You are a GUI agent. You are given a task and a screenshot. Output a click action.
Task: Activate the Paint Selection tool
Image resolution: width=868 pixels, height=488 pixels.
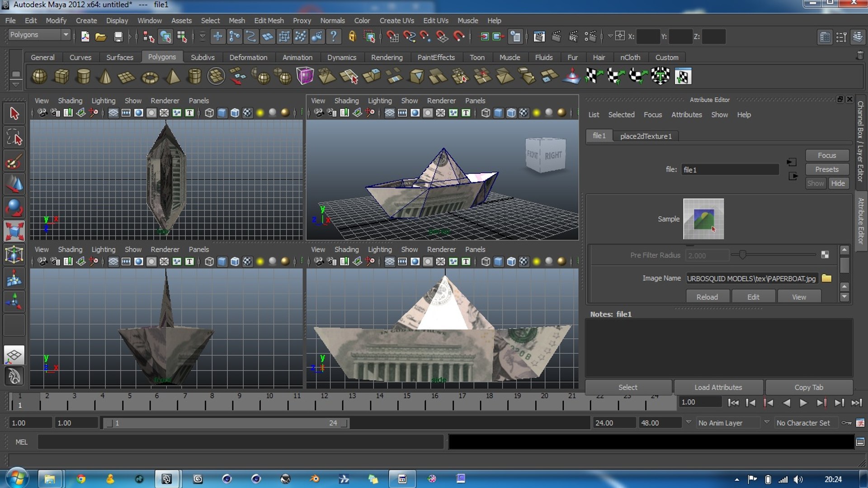[x=14, y=161]
